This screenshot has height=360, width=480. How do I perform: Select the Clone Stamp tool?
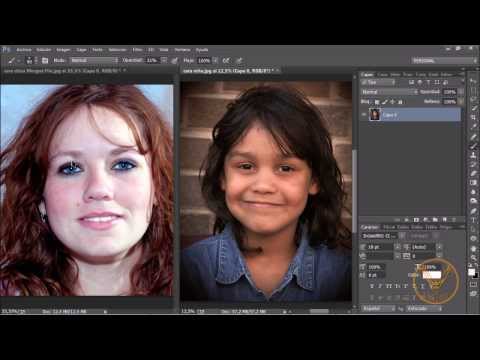click(x=473, y=155)
